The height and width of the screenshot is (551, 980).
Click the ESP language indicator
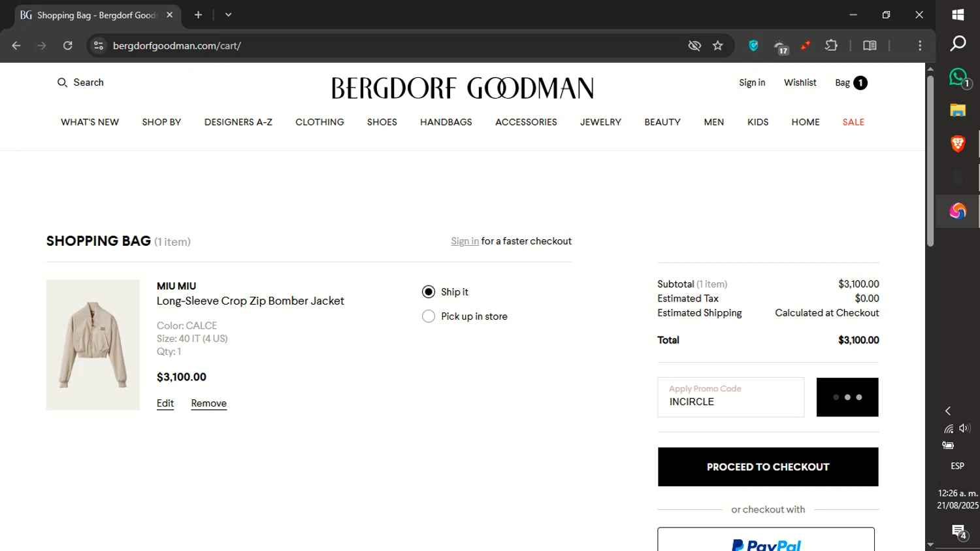pos(957,466)
